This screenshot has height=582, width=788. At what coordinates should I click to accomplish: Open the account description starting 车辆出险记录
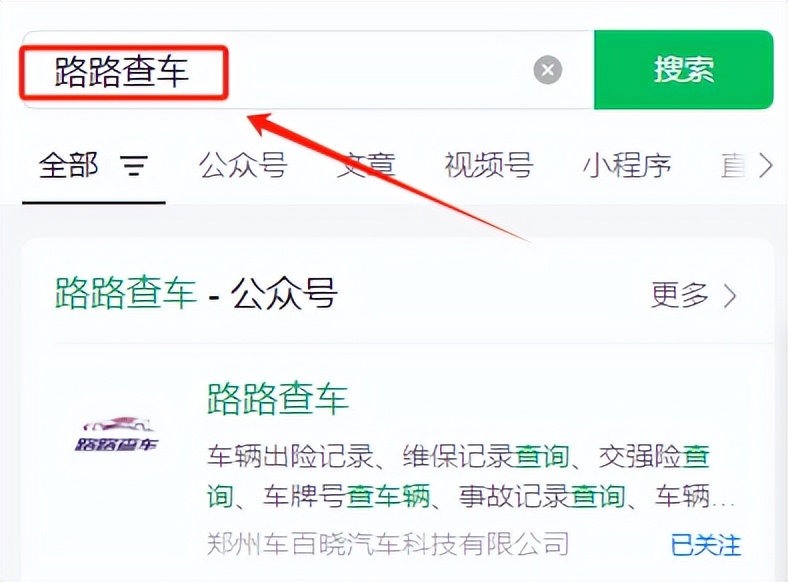[471, 476]
